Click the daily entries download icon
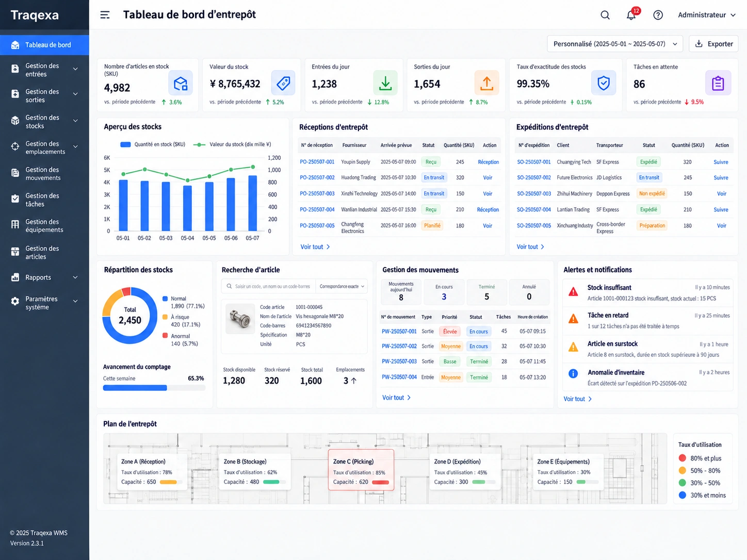747x560 pixels. point(385,83)
